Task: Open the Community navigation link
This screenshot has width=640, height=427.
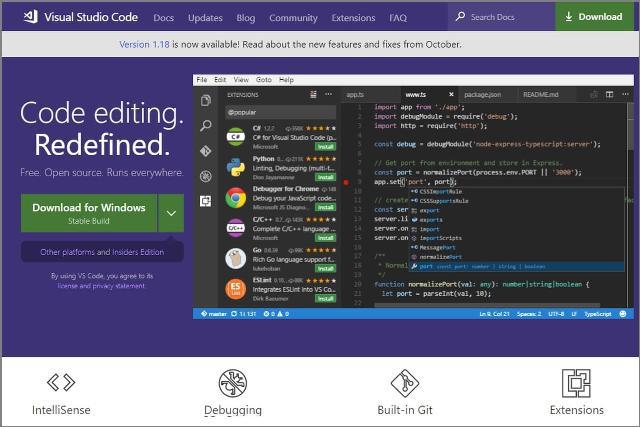Action: click(293, 18)
